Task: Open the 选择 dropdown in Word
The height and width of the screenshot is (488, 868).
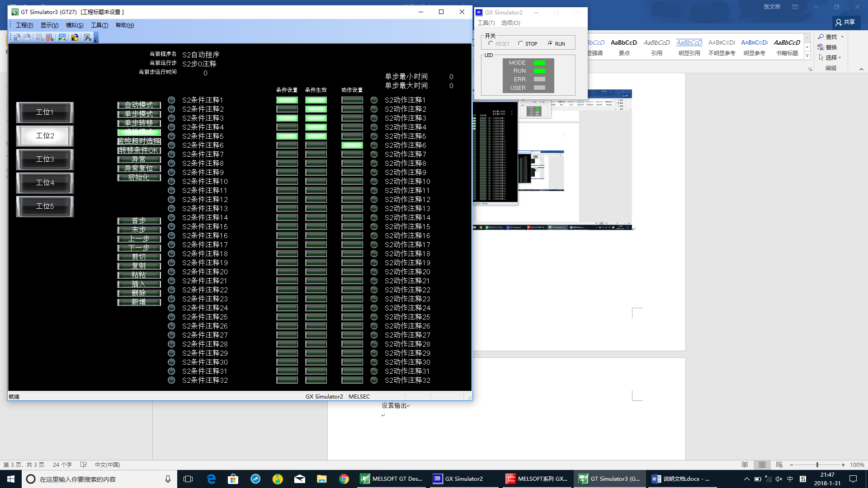Action: click(x=831, y=58)
